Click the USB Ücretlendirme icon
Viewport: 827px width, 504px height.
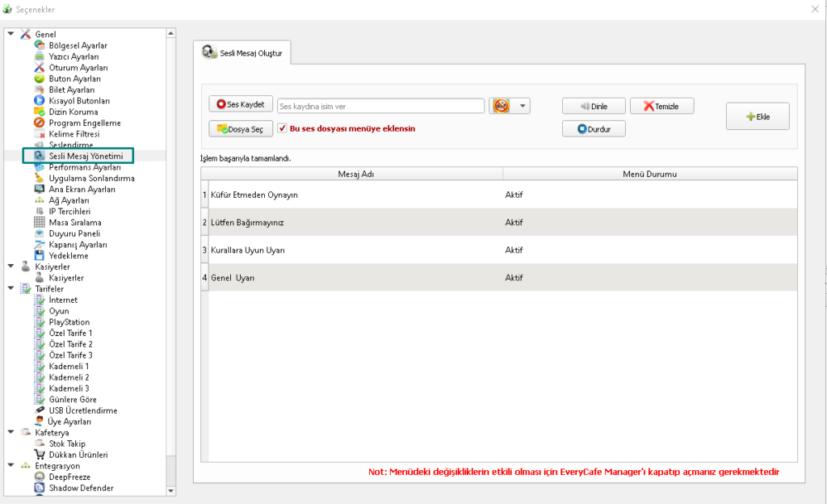pyautogui.click(x=40, y=410)
